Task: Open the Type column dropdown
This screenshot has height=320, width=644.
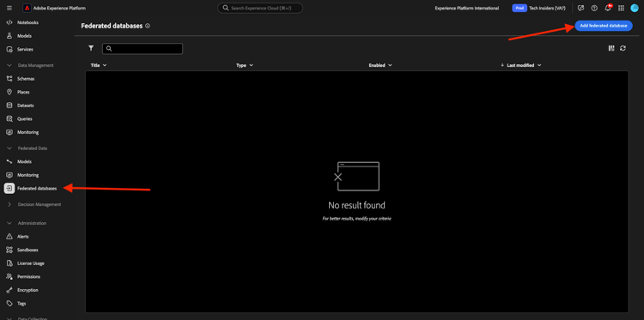Action: (x=245, y=65)
